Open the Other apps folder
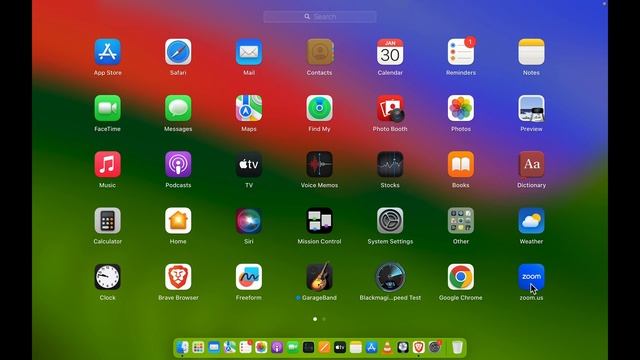The width and height of the screenshot is (640, 360). (461, 221)
